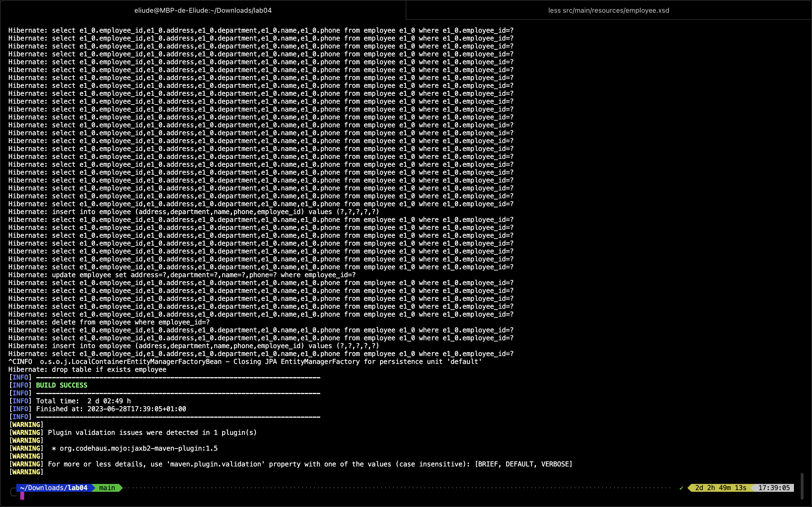
Task: Click the magenta prompt cursor block
Action: point(22,496)
